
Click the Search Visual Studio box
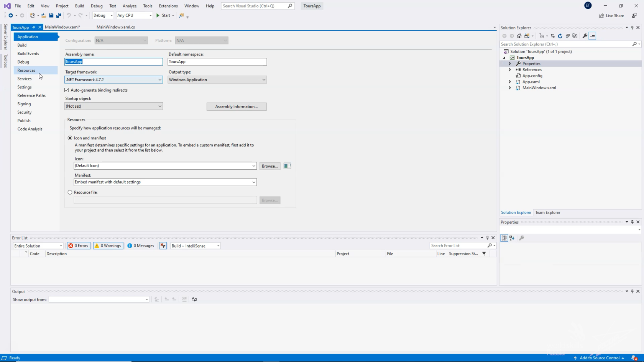(258, 6)
